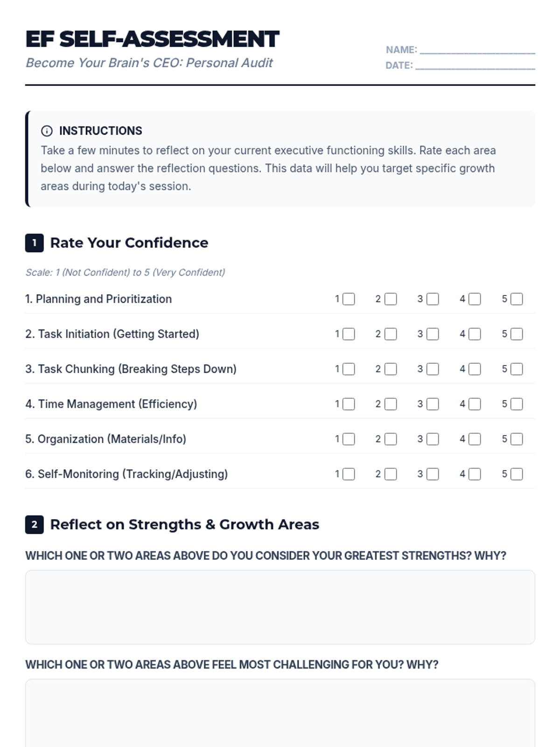
Task: Click the Name field line
Action: click(x=477, y=49)
